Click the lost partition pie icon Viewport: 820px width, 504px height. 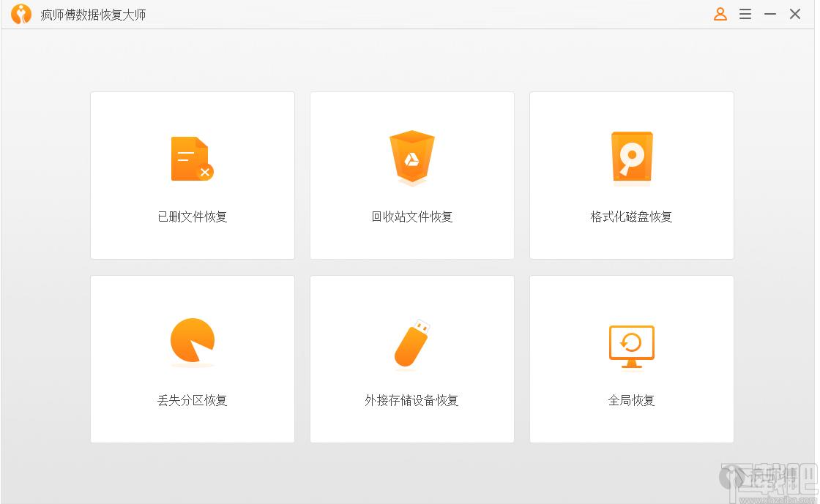point(193,341)
